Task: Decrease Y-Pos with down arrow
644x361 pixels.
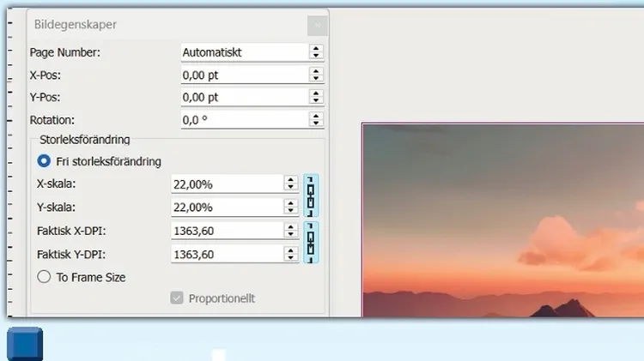Action: coord(316,101)
